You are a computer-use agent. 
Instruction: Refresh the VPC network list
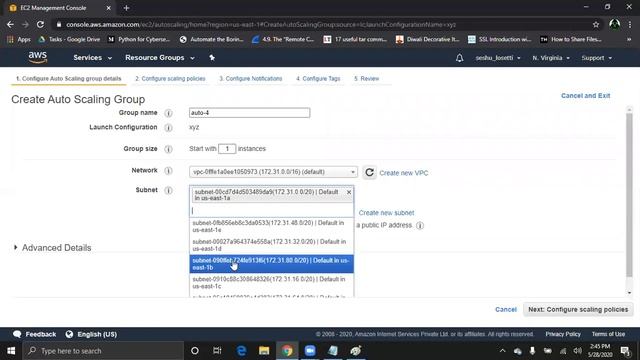pyautogui.click(x=369, y=172)
